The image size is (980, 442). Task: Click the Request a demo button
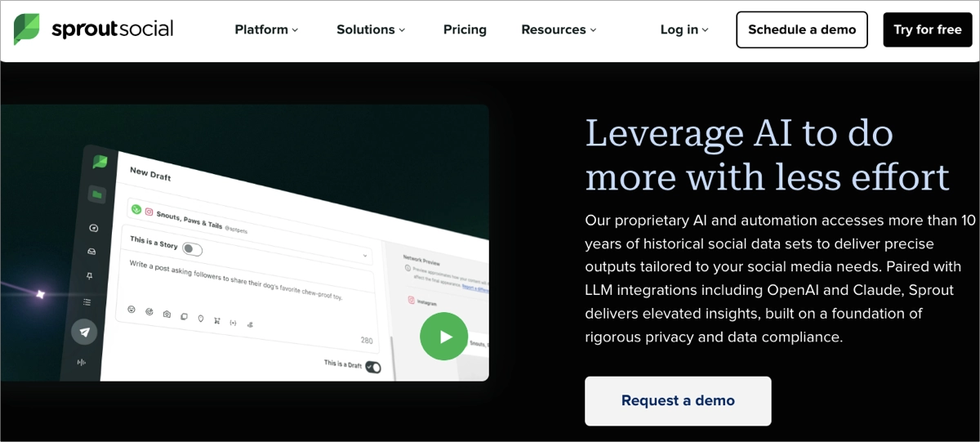[678, 400]
